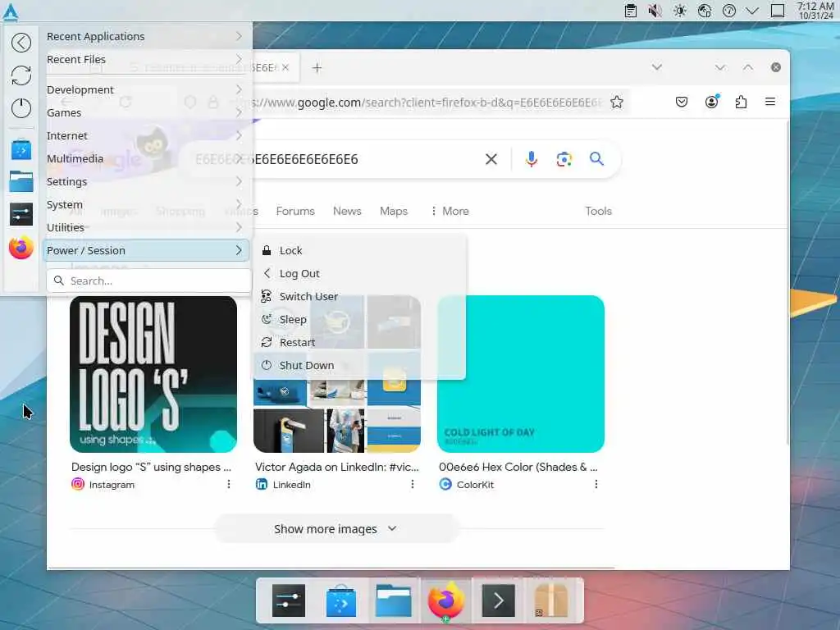
Task: Open clipboard icon in system tray
Action: click(x=631, y=11)
